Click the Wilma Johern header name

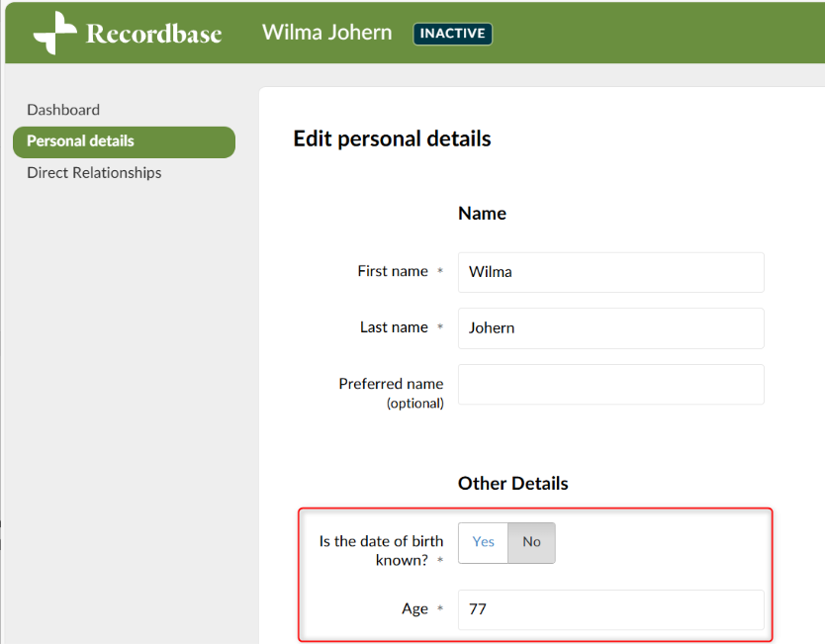[x=326, y=33]
